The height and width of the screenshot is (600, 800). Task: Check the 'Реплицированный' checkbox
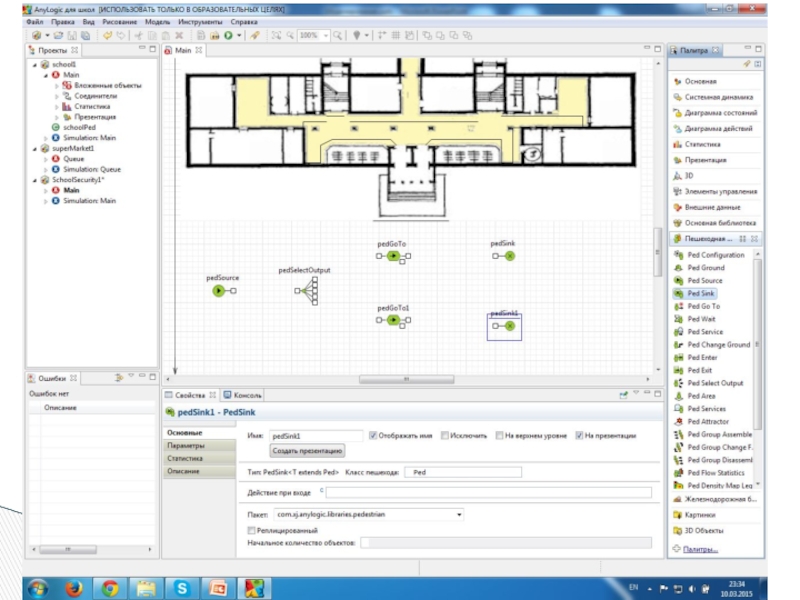point(251,529)
